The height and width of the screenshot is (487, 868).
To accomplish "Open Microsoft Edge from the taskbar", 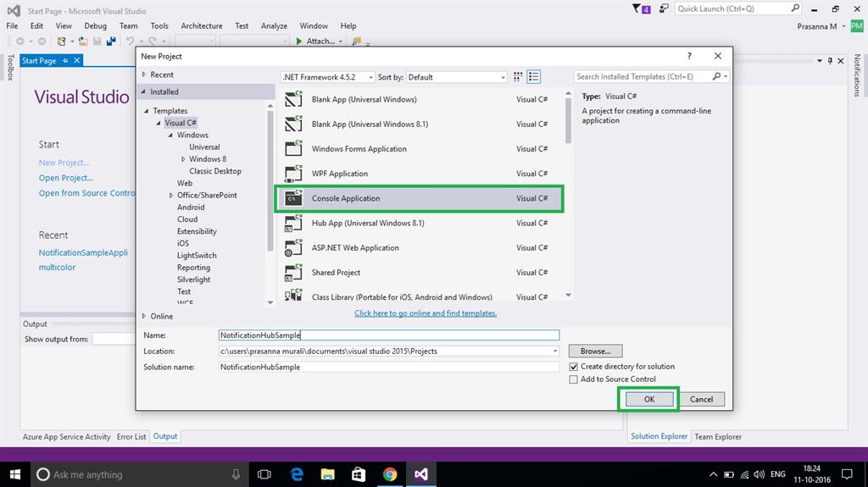I will pos(298,474).
